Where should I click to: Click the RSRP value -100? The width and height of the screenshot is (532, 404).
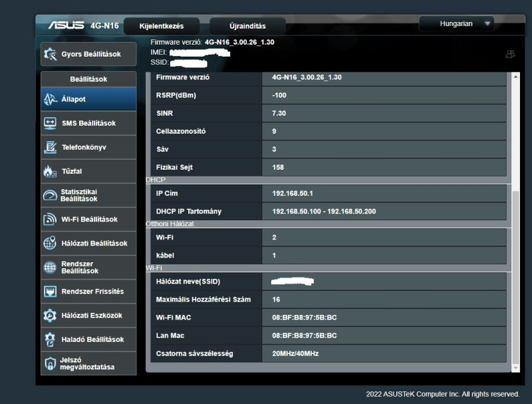point(279,95)
